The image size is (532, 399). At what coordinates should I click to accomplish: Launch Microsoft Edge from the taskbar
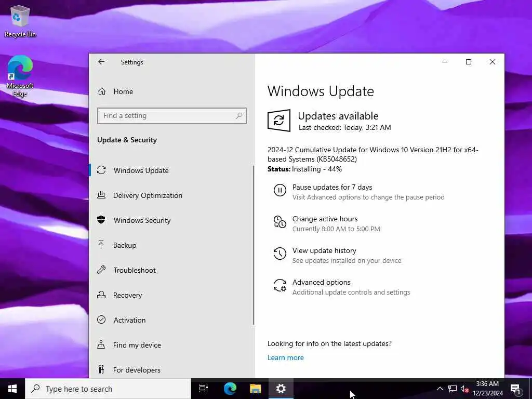(x=230, y=389)
